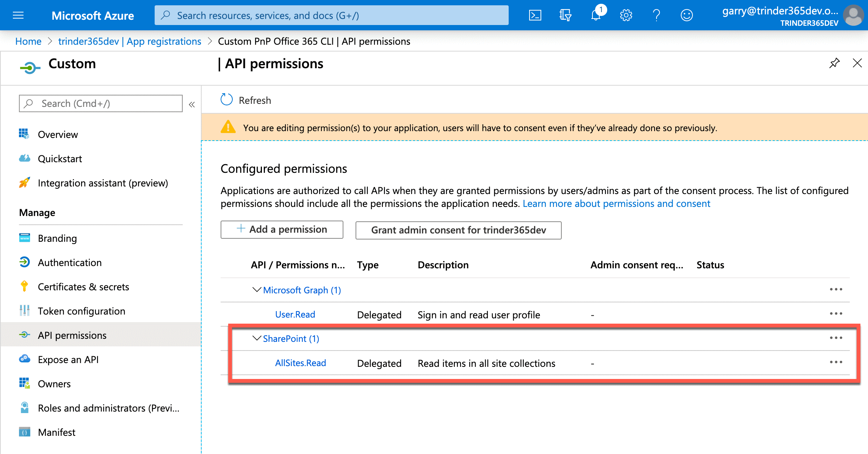Image resolution: width=868 pixels, height=454 pixels.
Task: Open the hamburger portal menu
Action: tap(18, 15)
